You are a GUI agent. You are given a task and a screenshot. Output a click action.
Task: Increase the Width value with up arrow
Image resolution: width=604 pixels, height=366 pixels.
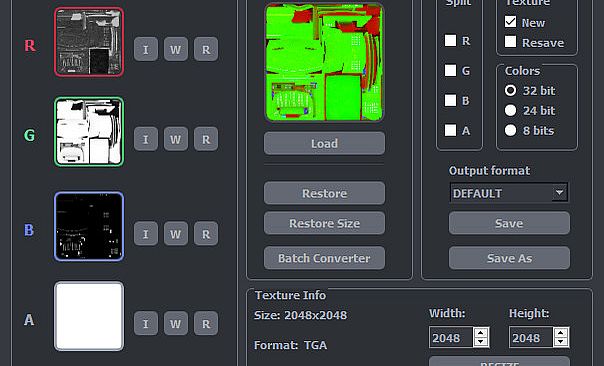point(481,333)
